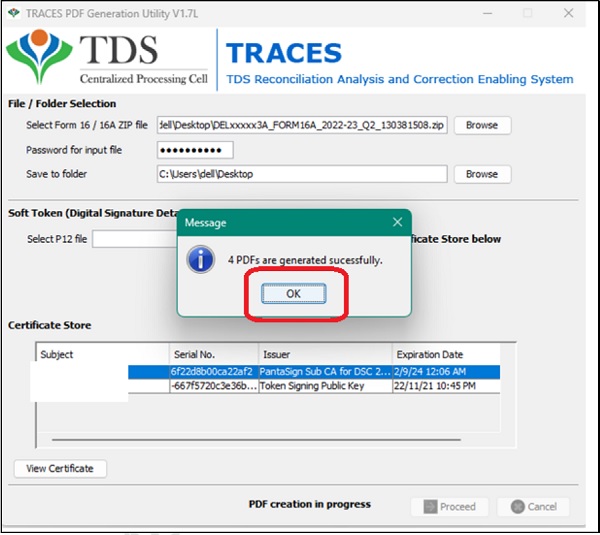The image size is (600, 535).
Task: Click the Save to folder path field
Action: 302,174
